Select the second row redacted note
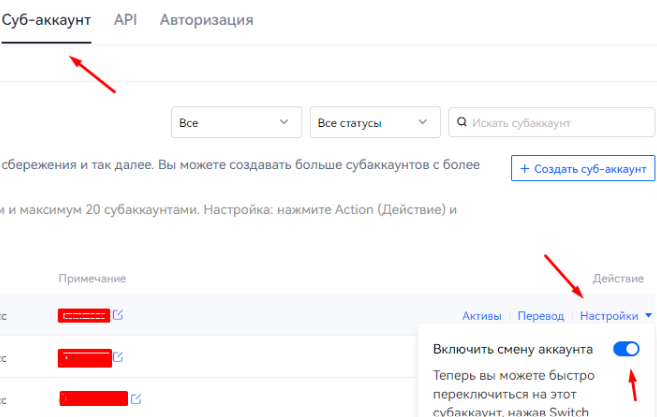Image resolution: width=657 pixels, height=417 pixels. (84, 356)
